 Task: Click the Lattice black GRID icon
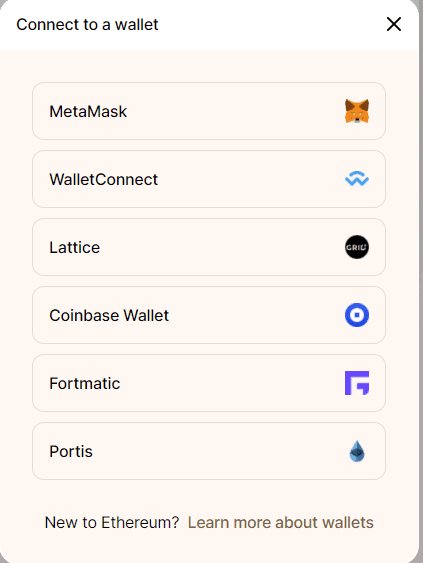pyautogui.click(x=357, y=247)
